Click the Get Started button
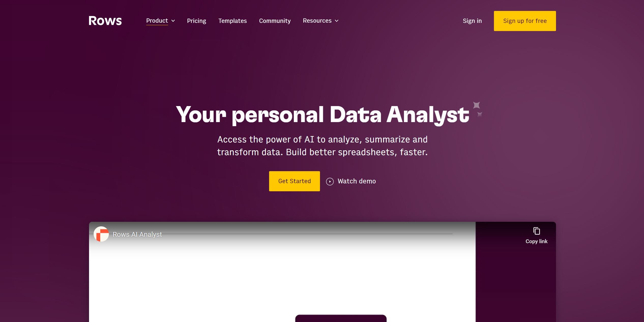Viewport: 644px width, 322px height. [295, 181]
